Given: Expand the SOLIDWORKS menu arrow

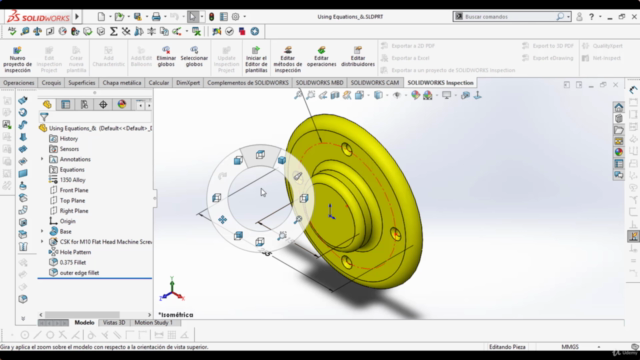Looking at the screenshot, I should (77, 17).
